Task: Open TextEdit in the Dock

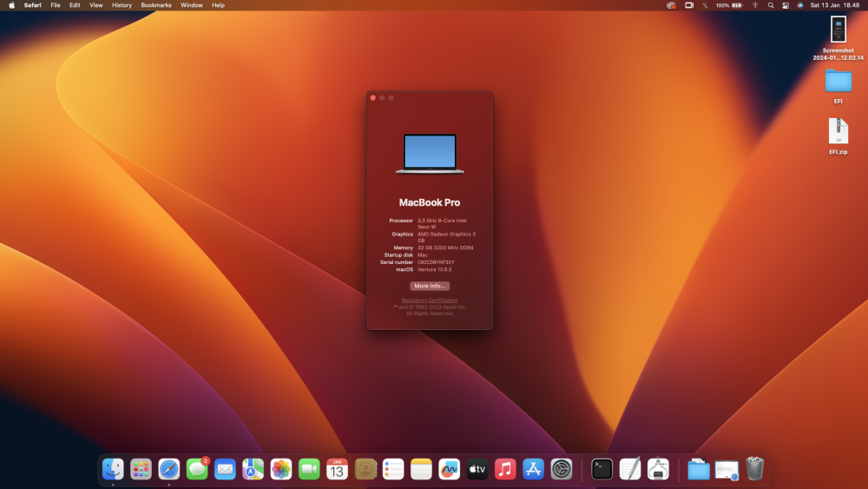Action: click(630, 469)
